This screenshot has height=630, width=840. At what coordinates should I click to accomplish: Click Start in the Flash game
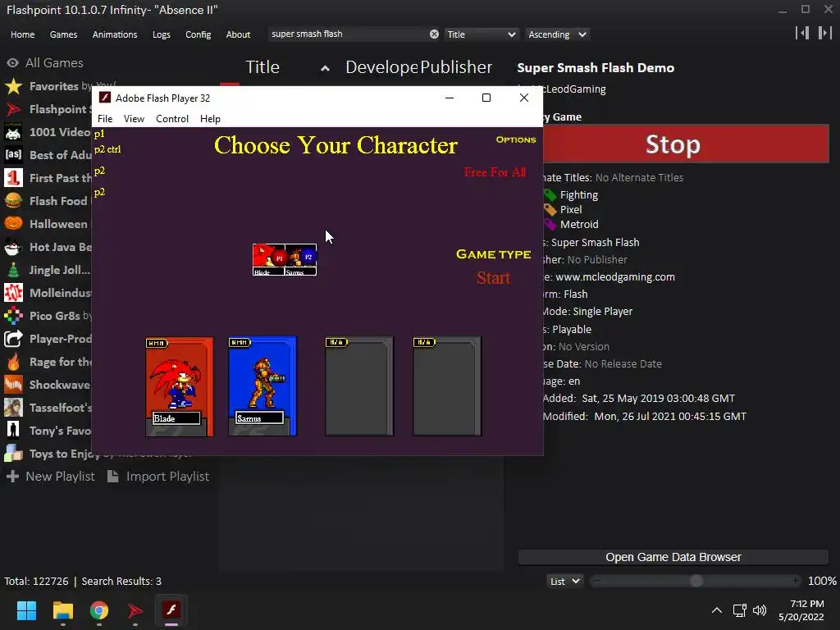pos(493,278)
